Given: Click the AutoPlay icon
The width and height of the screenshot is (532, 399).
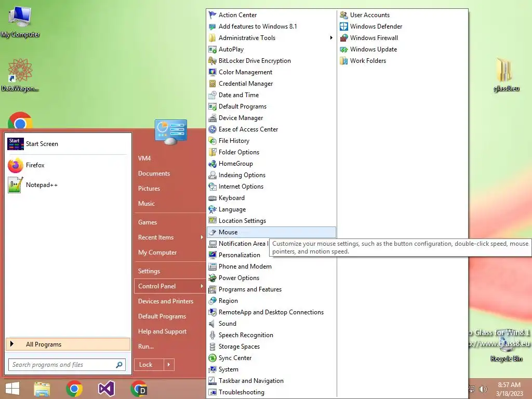Looking at the screenshot, I should click(x=212, y=49).
